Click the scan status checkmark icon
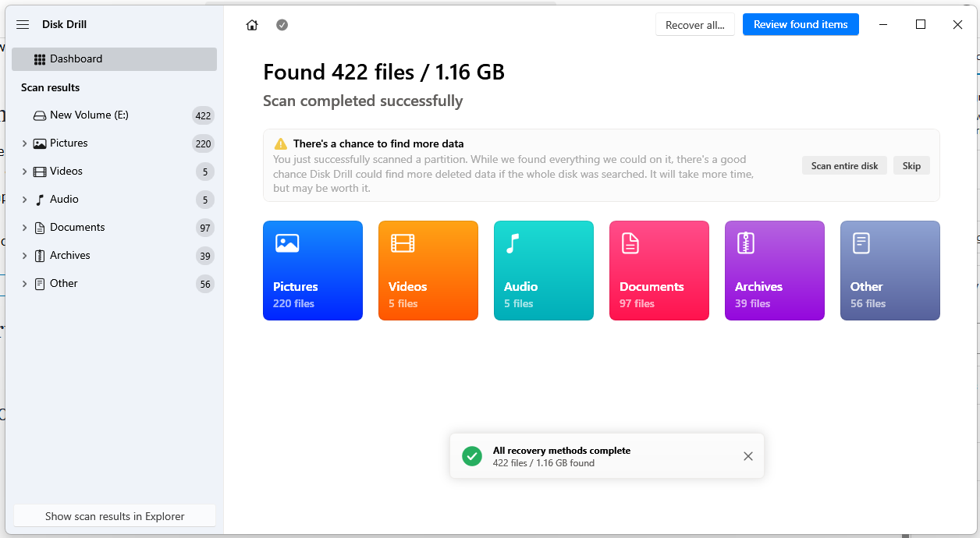The image size is (980, 538). 282,25
